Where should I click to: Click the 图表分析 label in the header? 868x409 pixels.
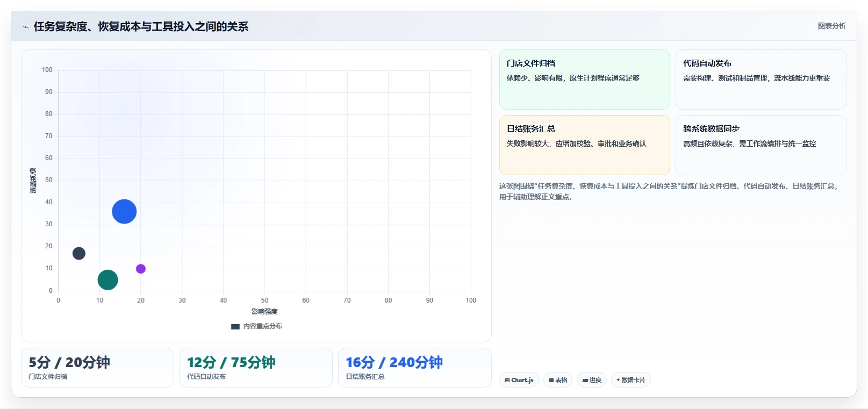pos(831,26)
